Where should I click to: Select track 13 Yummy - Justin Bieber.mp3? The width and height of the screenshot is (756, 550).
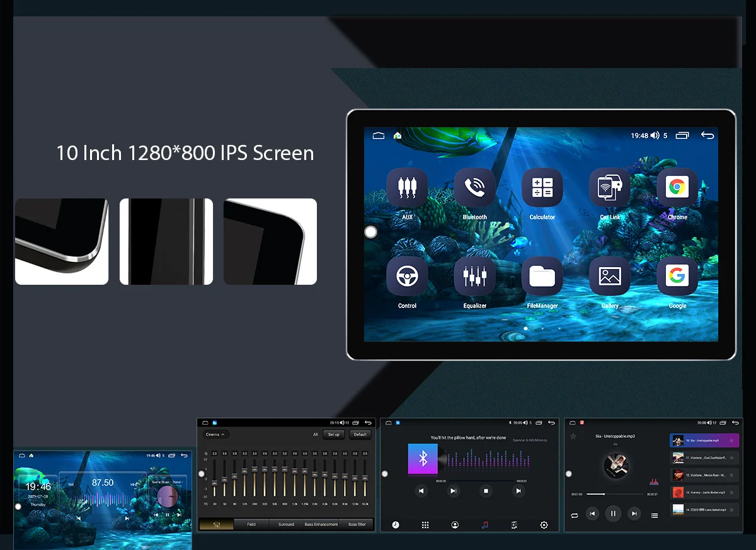(x=704, y=492)
